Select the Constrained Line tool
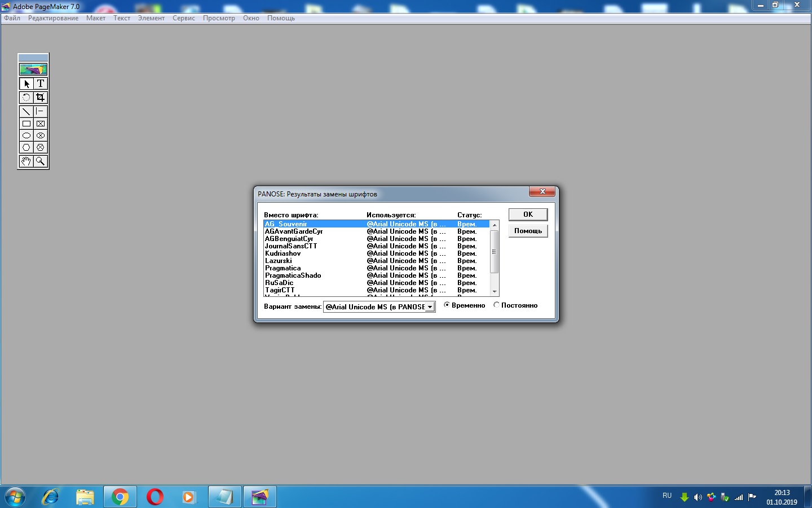This screenshot has height=508, width=812. pos(41,112)
